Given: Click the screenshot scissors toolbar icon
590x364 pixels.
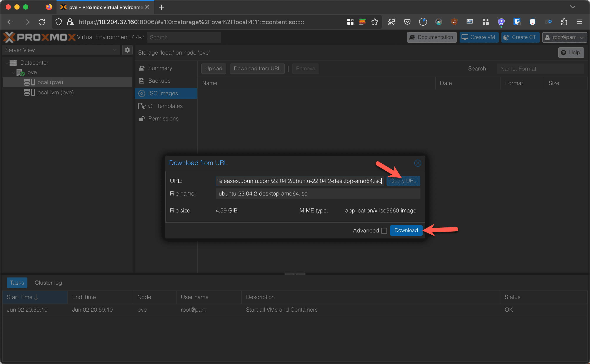Looking at the screenshot, I should pos(392,22).
